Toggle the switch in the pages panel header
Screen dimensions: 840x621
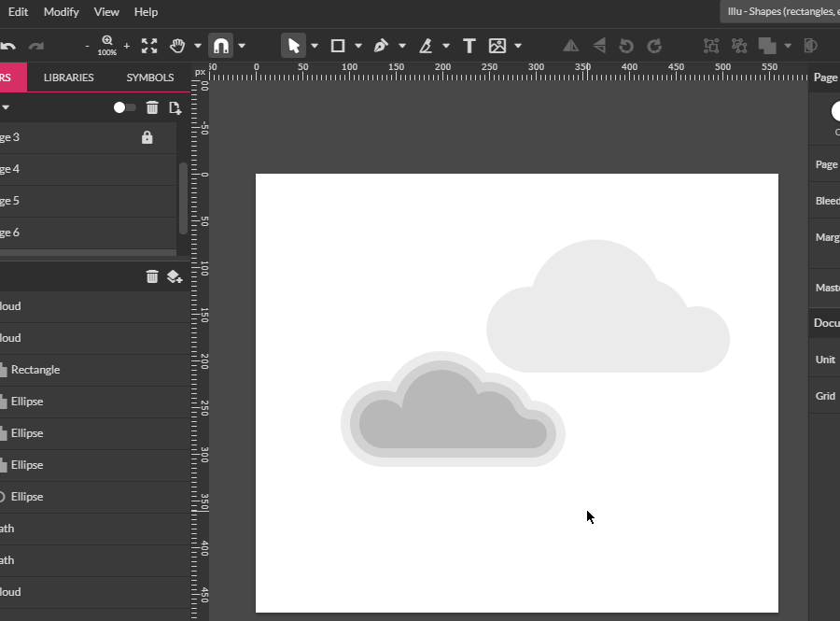[x=124, y=108]
